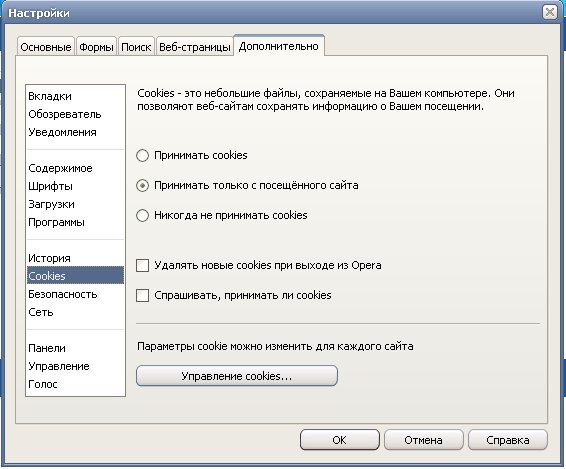Click the Отмена button
This screenshot has height=469, width=566.
[x=423, y=440]
